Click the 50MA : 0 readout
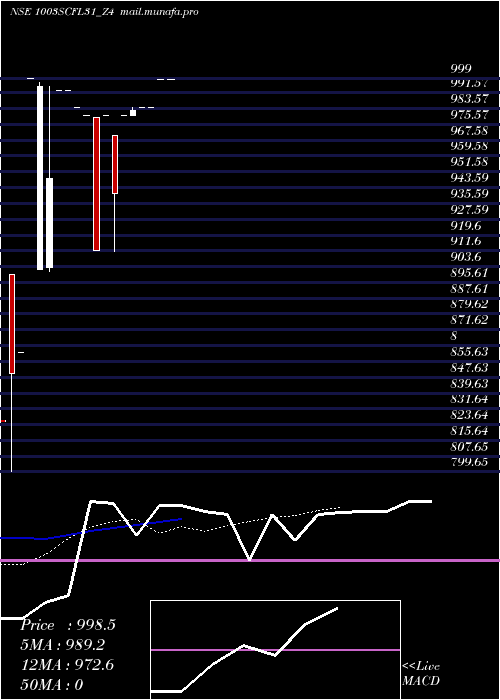Viewport: 500px width, 700px height. coord(52,685)
